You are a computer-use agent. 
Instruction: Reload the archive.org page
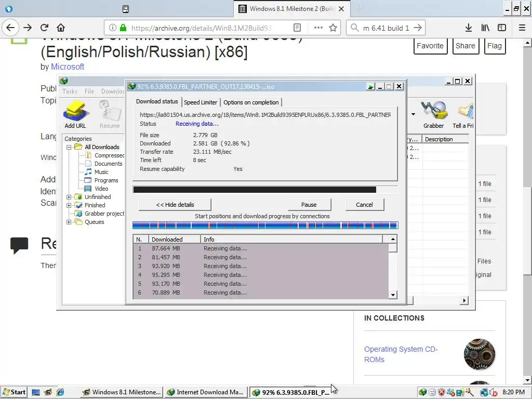[44, 28]
